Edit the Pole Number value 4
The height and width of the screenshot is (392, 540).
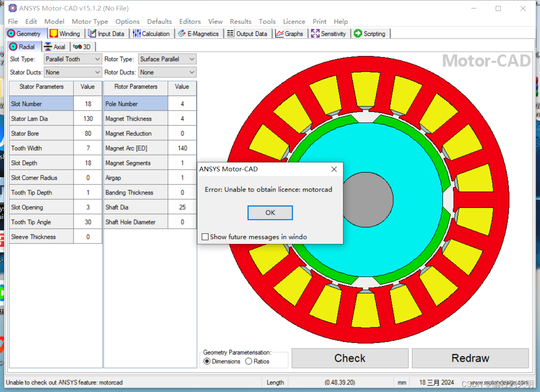pyautogui.click(x=182, y=104)
